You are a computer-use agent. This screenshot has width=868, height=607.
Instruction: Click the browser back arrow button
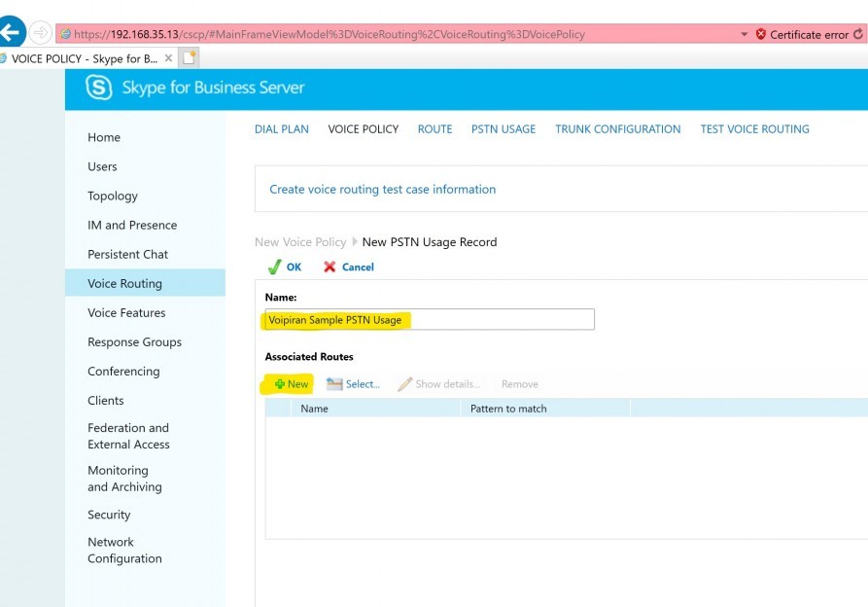11,33
